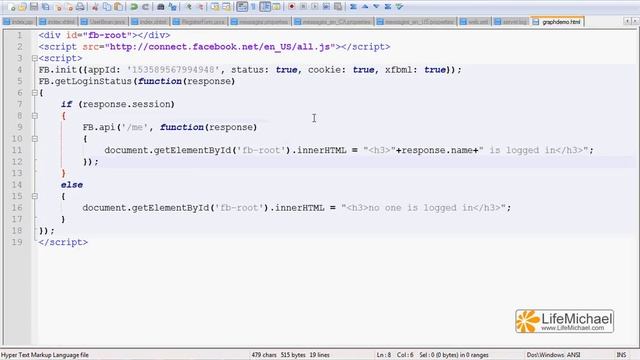Select the graphdemo.html tab
Screen dimensions: 640x360
coord(557,22)
